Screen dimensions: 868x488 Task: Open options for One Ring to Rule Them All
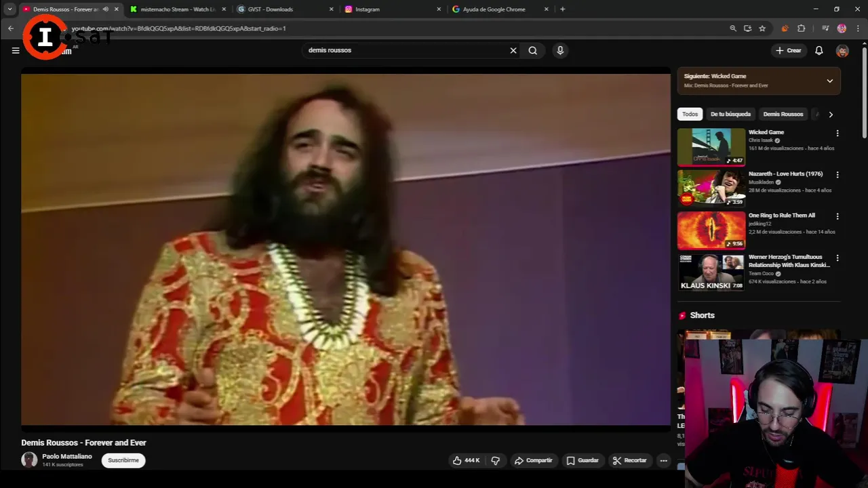837,216
